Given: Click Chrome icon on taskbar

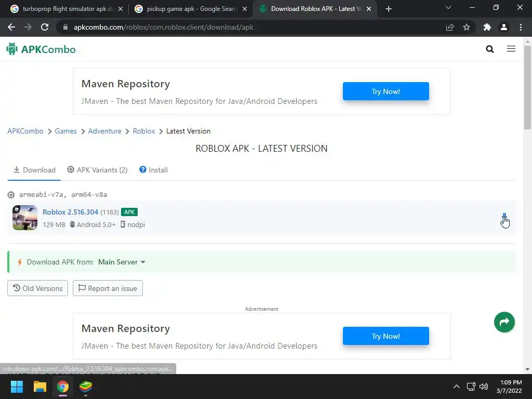Looking at the screenshot, I should pos(63,387).
